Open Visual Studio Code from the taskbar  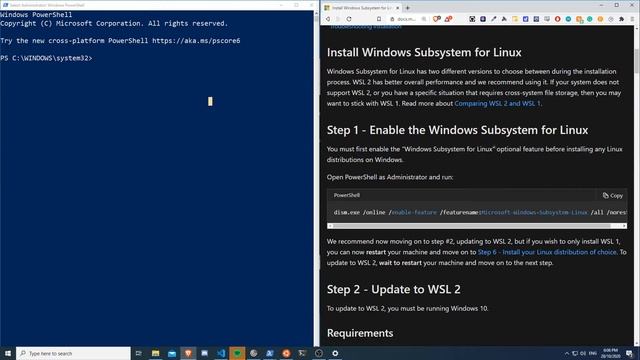coord(221,353)
